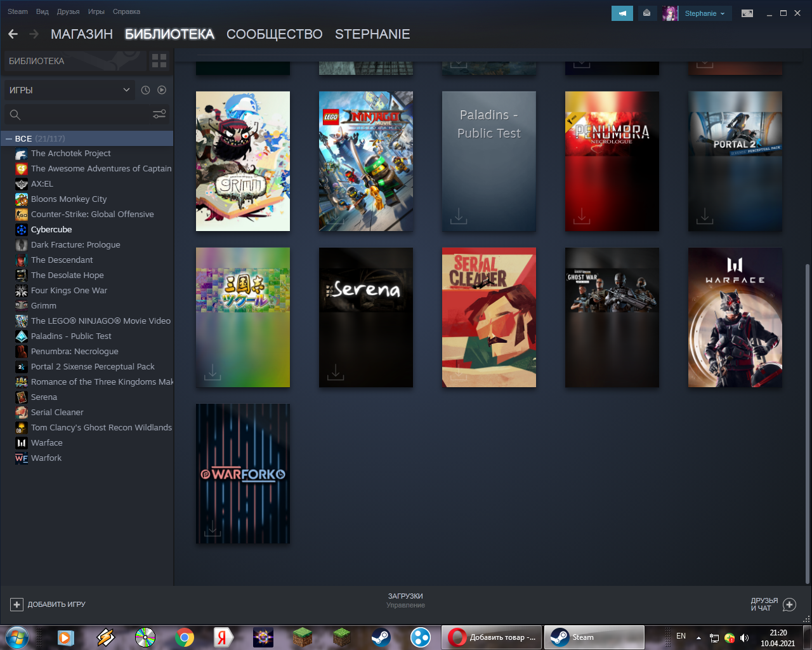812x650 pixels.
Task: Open Stephanie's profile avatar
Action: point(670,13)
